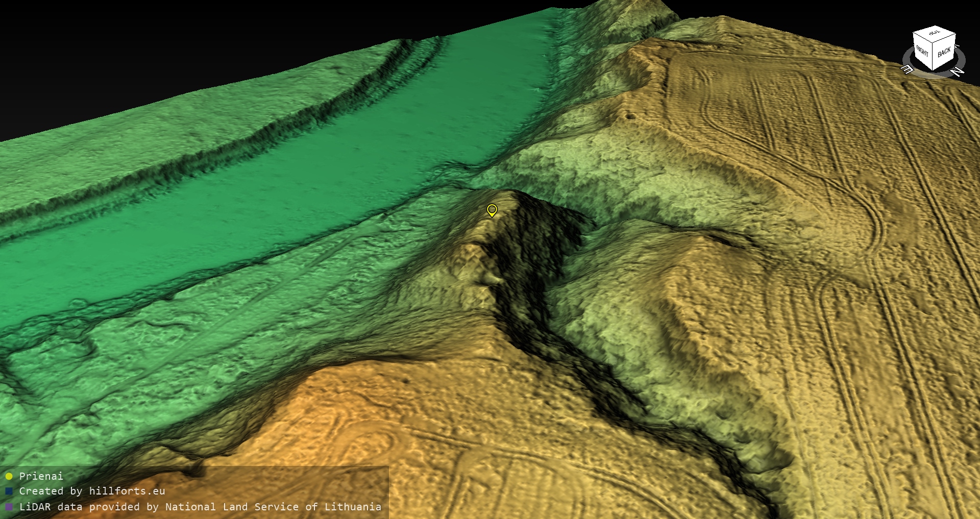The height and width of the screenshot is (519, 980).
Task: Click the yellow dot beside Prienai
Action: coord(9,476)
